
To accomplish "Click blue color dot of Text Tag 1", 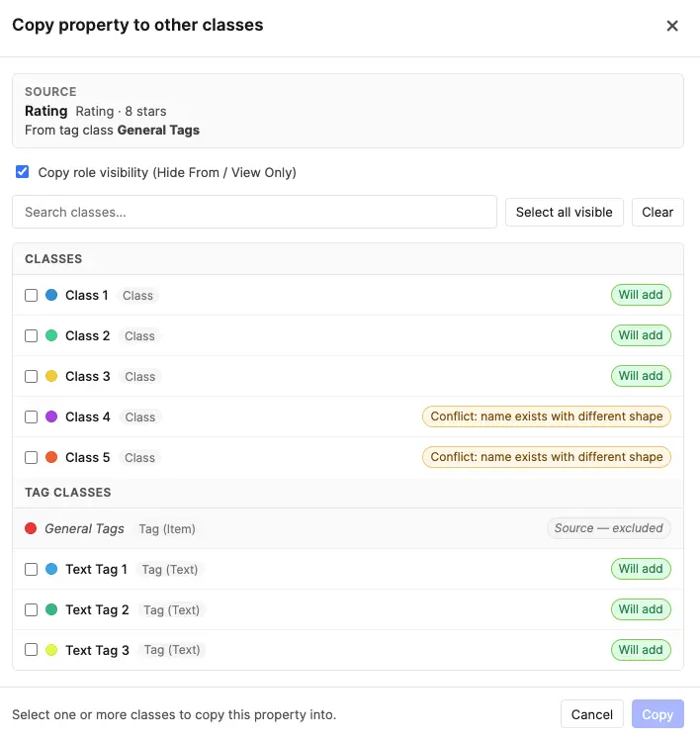I will tap(51, 569).
